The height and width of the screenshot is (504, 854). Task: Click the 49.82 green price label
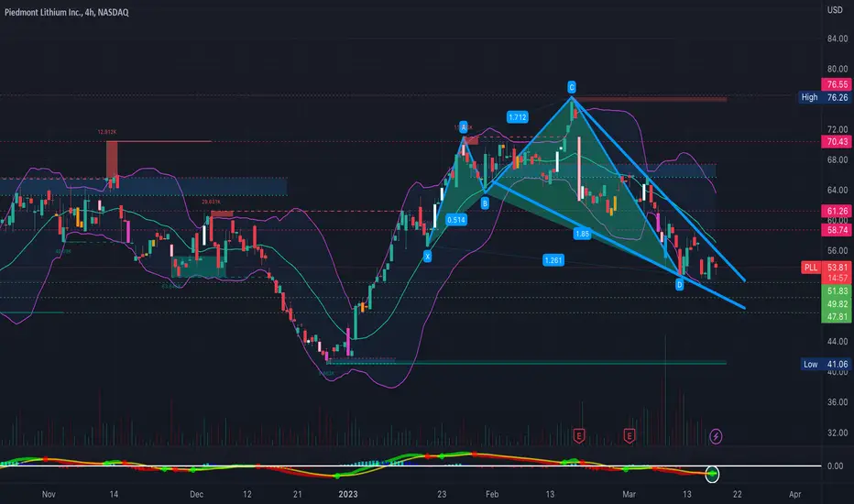pos(837,304)
